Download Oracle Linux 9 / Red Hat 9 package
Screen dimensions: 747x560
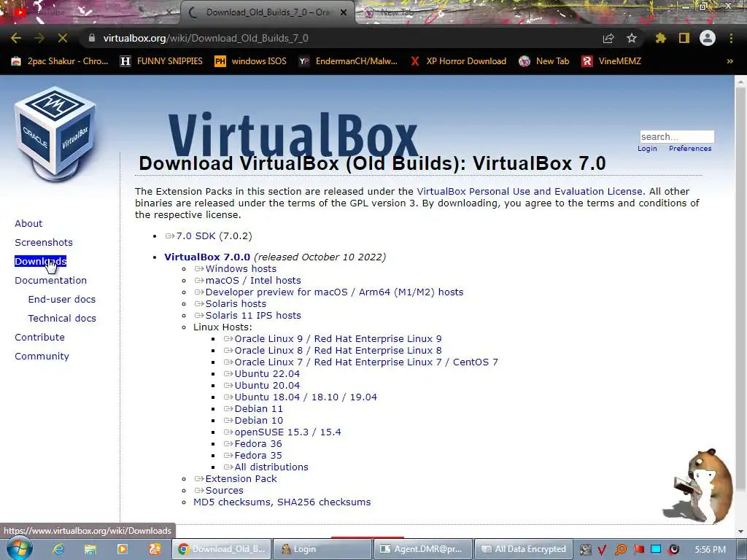tap(338, 338)
